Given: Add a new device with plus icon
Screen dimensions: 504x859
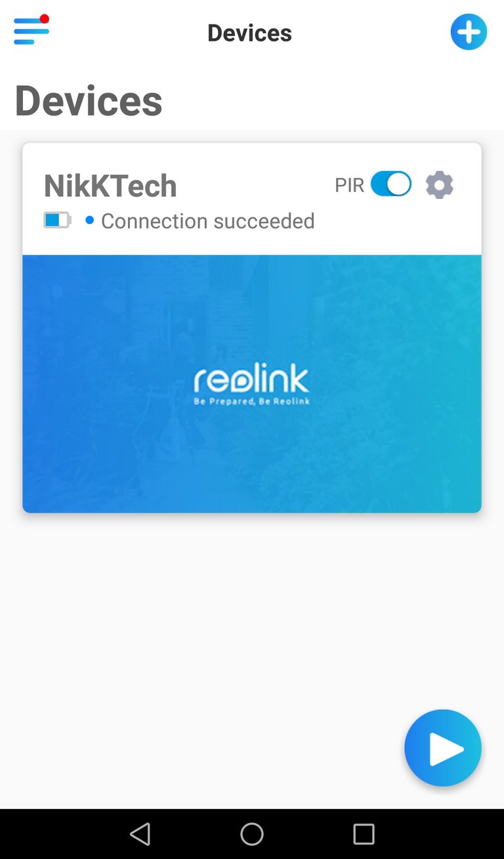Looking at the screenshot, I should point(469,32).
